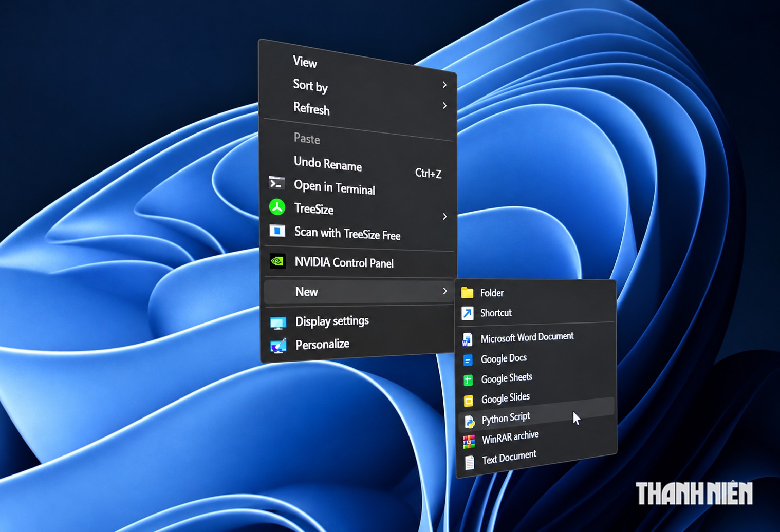Viewport: 780px width, 532px height.
Task: Click the yellow Folder icon
Action: tap(467, 293)
